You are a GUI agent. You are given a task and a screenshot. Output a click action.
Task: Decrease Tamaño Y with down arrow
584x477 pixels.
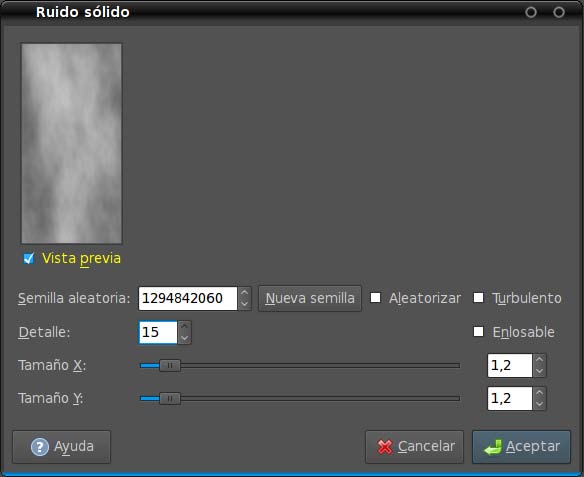coord(539,404)
